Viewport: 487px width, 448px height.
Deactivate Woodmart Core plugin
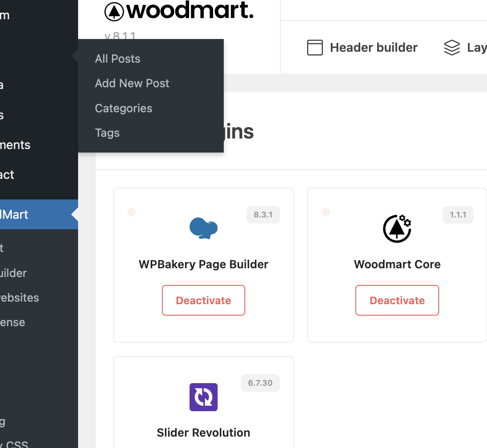pyautogui.click(x=397, y=300)
